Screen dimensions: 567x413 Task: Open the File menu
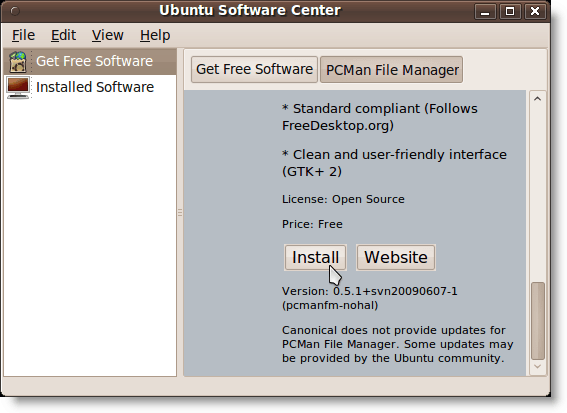(x=24, y=35)
